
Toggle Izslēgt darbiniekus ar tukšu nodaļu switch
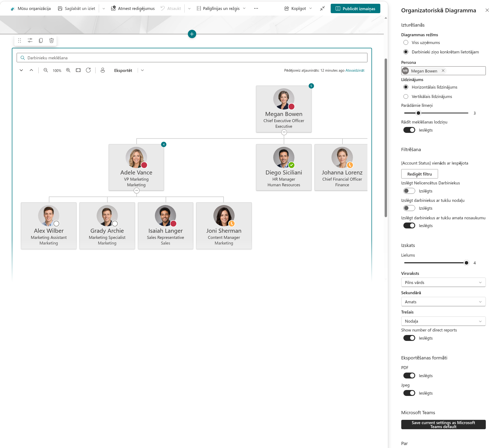pos(409,208)
